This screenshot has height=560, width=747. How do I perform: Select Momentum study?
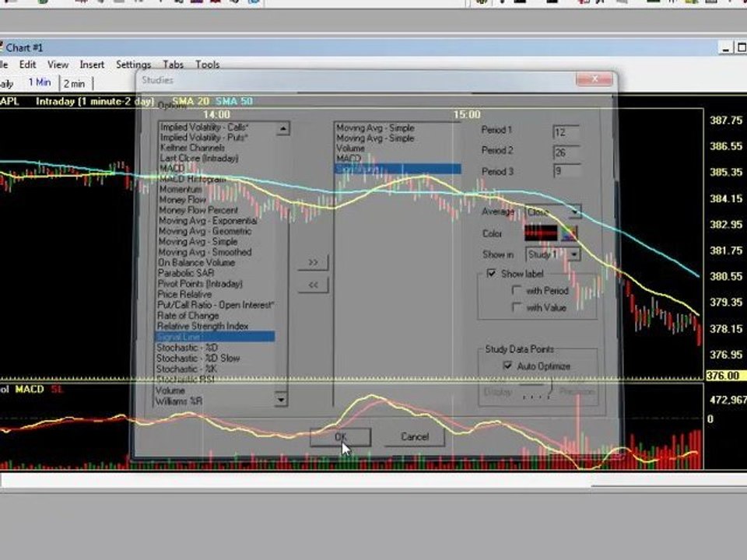(x=181, y=189)
